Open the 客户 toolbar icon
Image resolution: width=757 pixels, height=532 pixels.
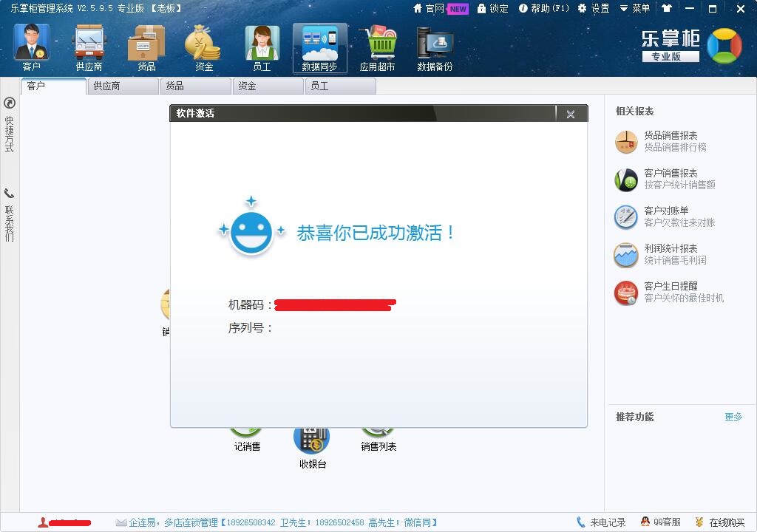point(31,48)
